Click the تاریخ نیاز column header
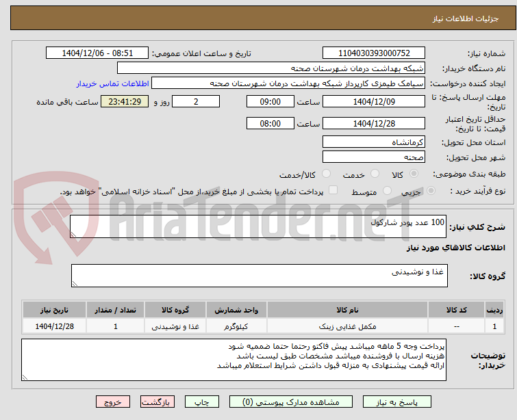 point(54,310)
